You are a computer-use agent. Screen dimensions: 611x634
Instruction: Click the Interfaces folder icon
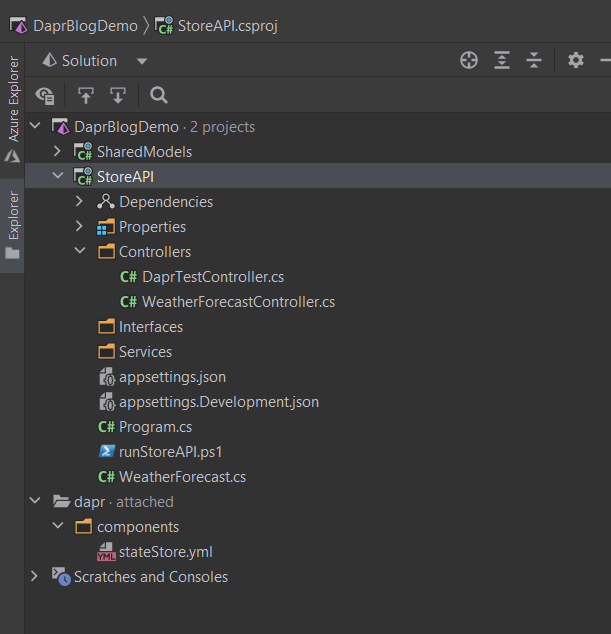pyautogui.click(x=106, y=326)
